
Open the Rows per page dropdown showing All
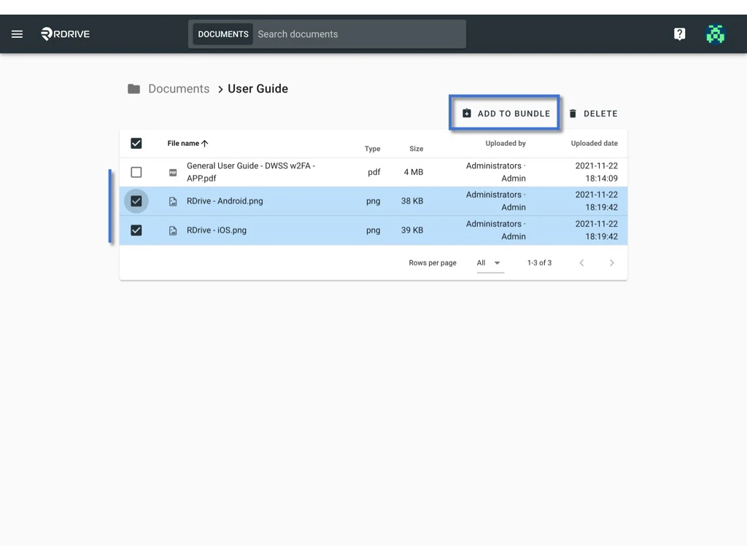tap(489, 262)
